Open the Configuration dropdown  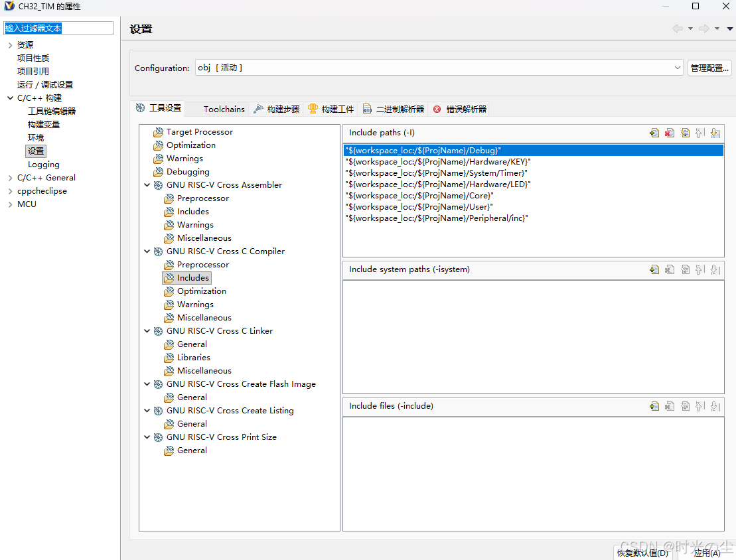[678, 68]
